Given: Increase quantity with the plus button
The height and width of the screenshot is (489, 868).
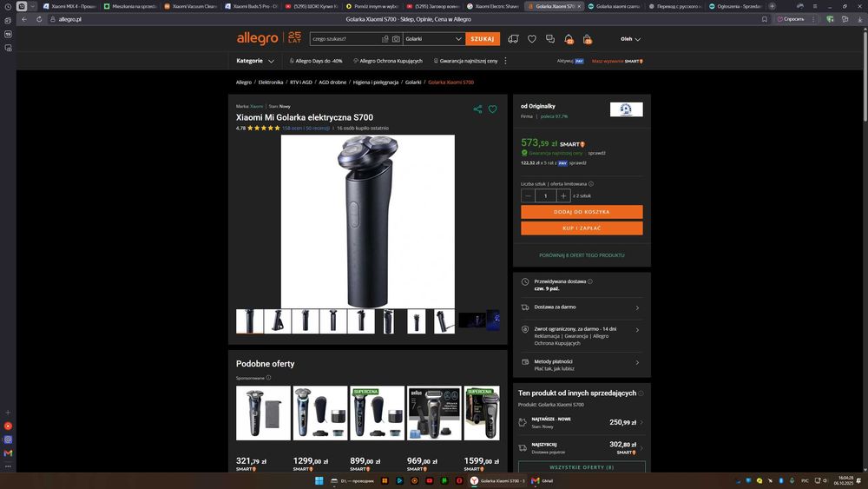Looking at the screenshot, I should pos(563,195).
